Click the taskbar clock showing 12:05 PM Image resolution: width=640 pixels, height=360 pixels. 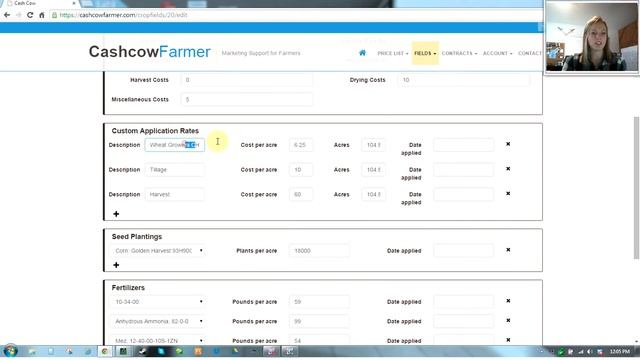click(x=620, y=351)
